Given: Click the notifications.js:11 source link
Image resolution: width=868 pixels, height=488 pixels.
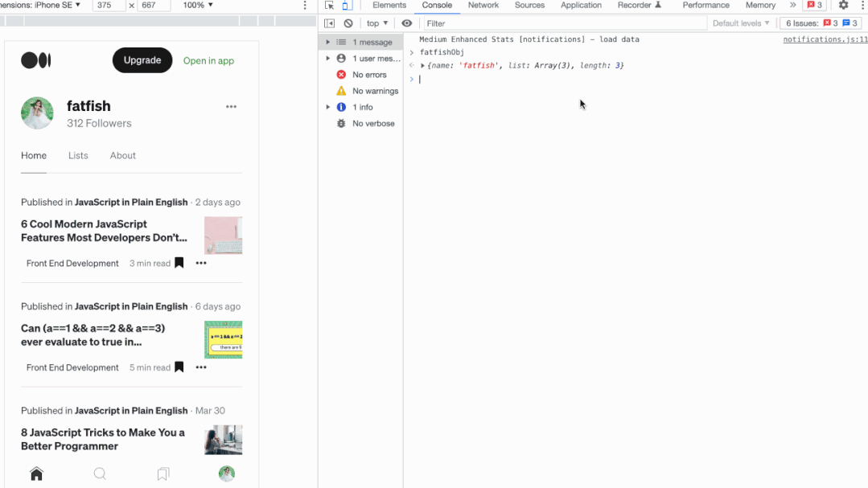Looking at the screenshot, I should tap(825, 39).
